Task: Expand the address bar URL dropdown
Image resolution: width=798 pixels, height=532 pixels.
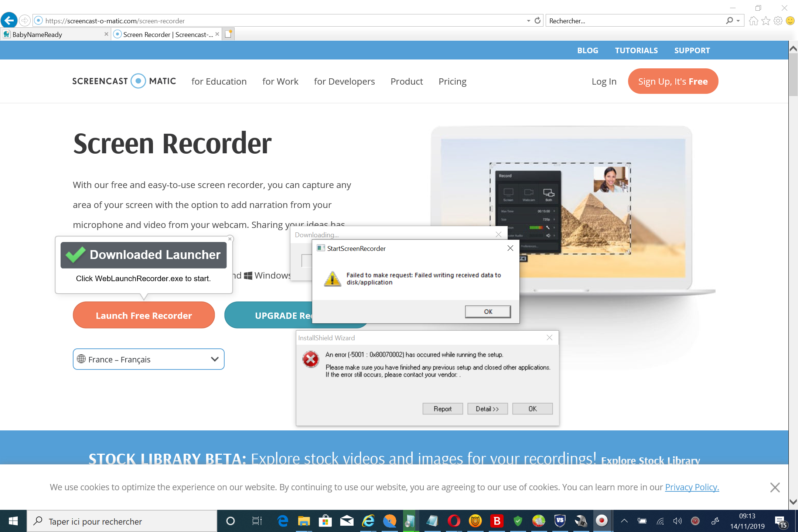Action: tap(528, 21)
